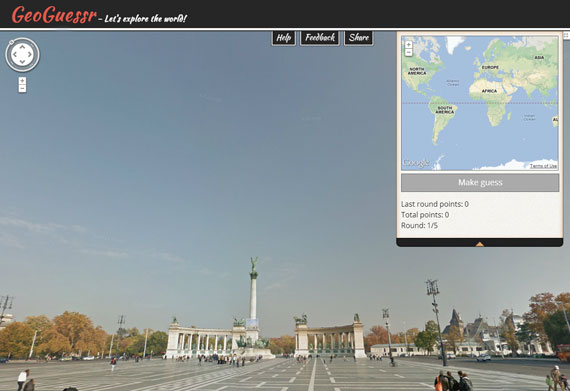Place a guess on Africa on the map
The height and width of the screenshot is (391, 570).
coord(489,91)
